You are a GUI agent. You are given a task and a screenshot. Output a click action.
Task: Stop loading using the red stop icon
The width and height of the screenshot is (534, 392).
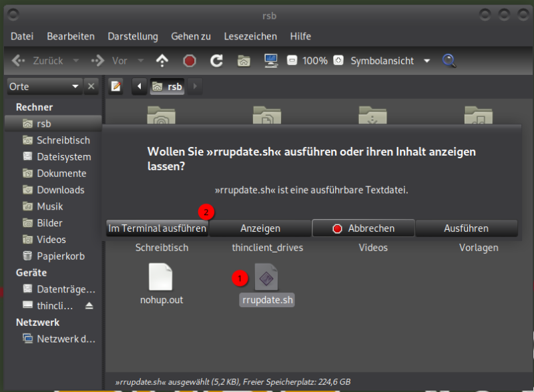click(x=189, y=61)
